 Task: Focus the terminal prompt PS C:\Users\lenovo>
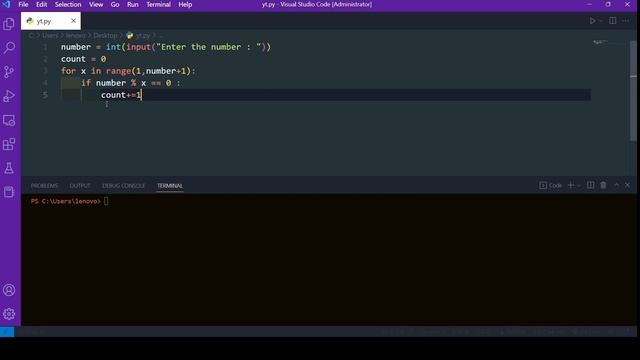65,201
